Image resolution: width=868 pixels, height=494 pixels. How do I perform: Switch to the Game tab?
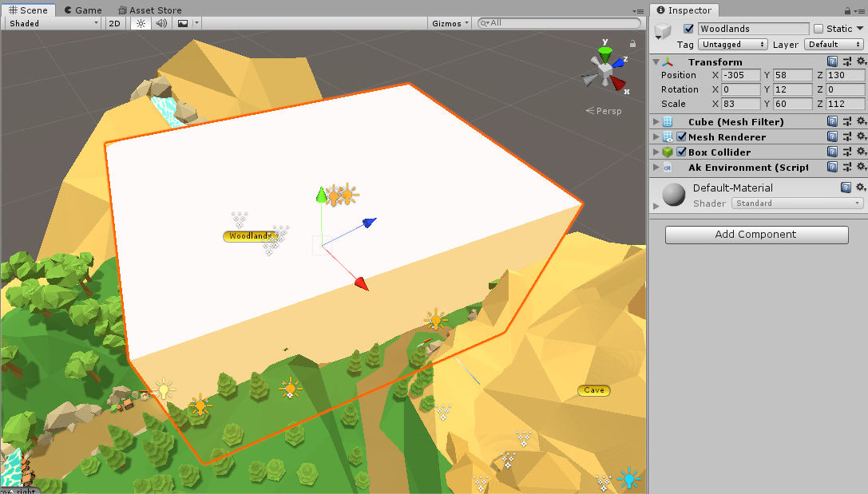(x=83, y=10)
